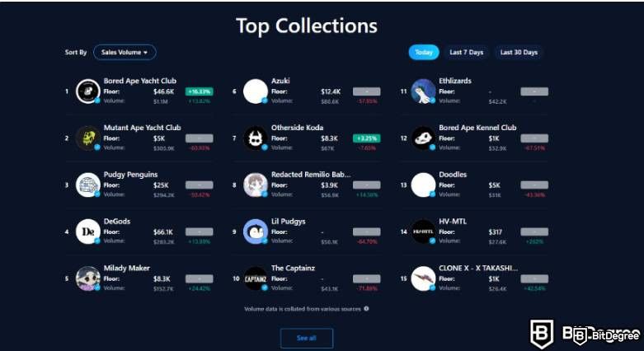Open Mutant Ape Yacht Club collection name
644x351 pixels.
click(142, 128)
